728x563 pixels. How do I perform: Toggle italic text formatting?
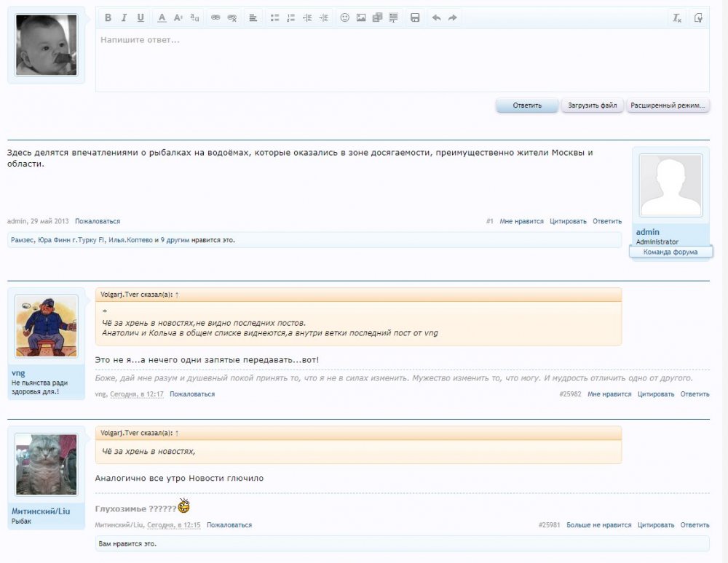124,17
